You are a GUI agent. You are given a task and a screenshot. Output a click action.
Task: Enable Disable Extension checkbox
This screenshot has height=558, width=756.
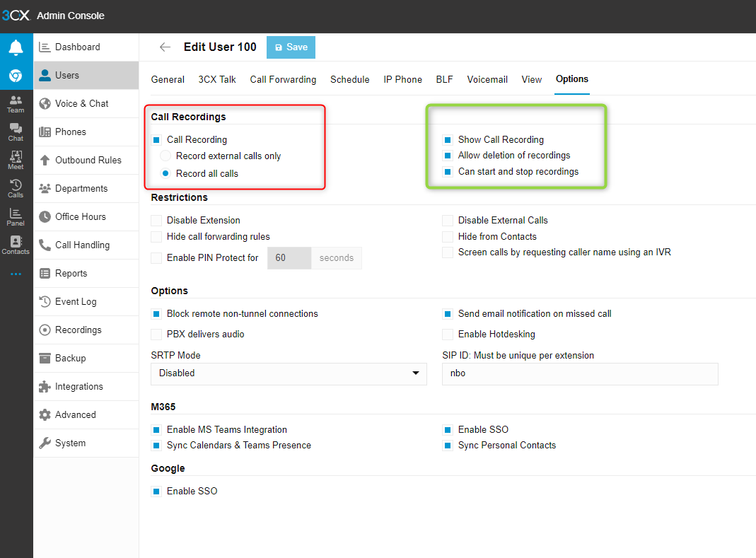[156, 221]
